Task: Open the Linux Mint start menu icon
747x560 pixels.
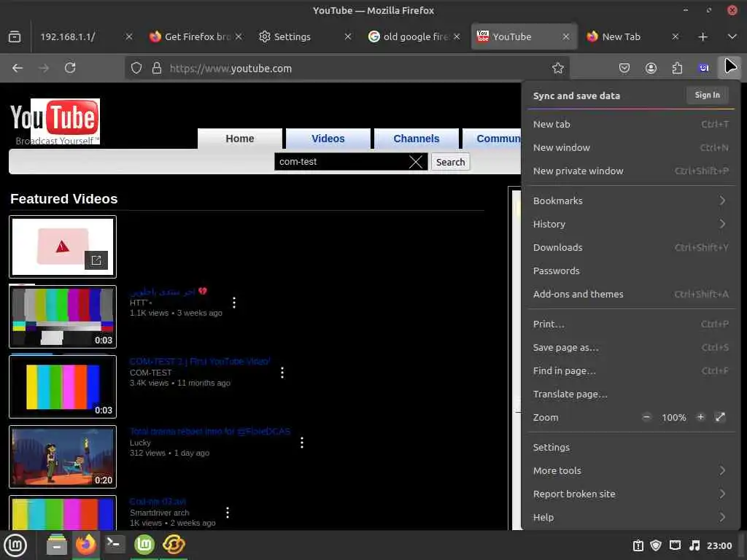Action: tap(15, 545)
